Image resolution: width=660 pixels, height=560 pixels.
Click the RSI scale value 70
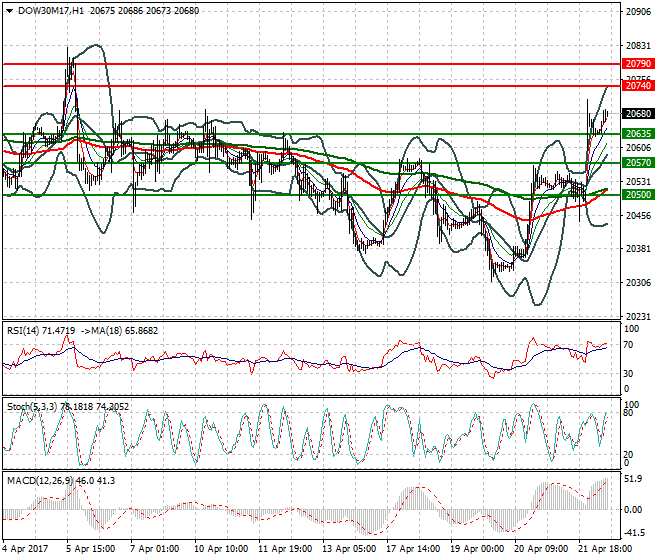[x=628, y=345]
